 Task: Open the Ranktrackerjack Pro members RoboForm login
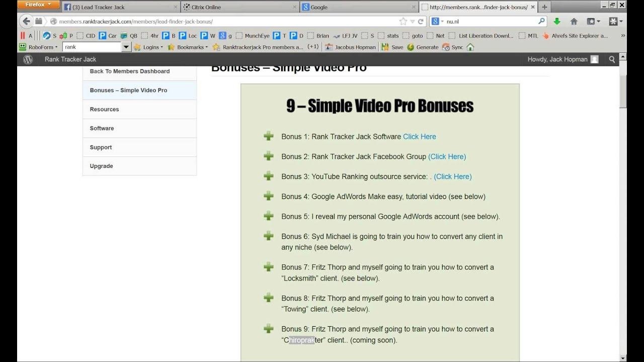[258, 47]
